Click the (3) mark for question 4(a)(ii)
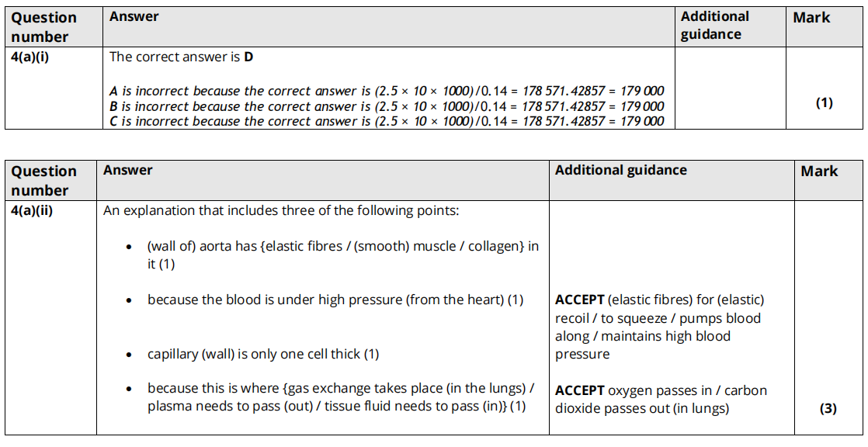Viewport: 868px width, 447px height. coord(828,409)
